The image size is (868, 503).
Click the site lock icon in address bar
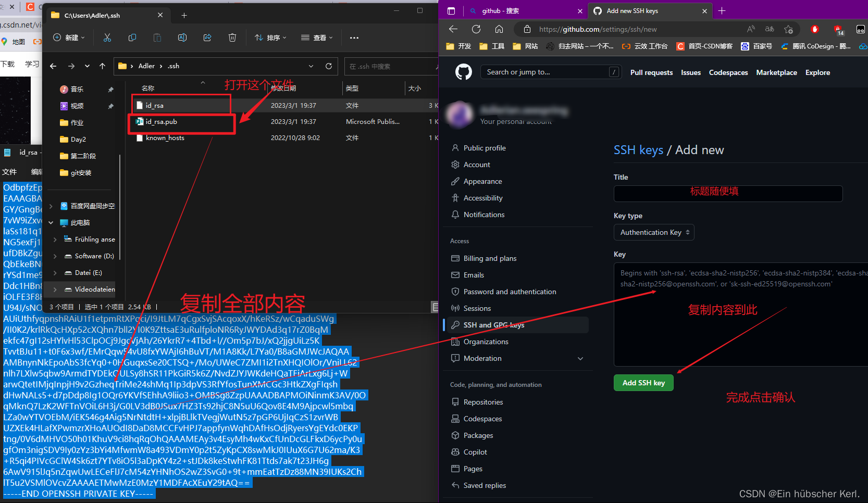527,29
